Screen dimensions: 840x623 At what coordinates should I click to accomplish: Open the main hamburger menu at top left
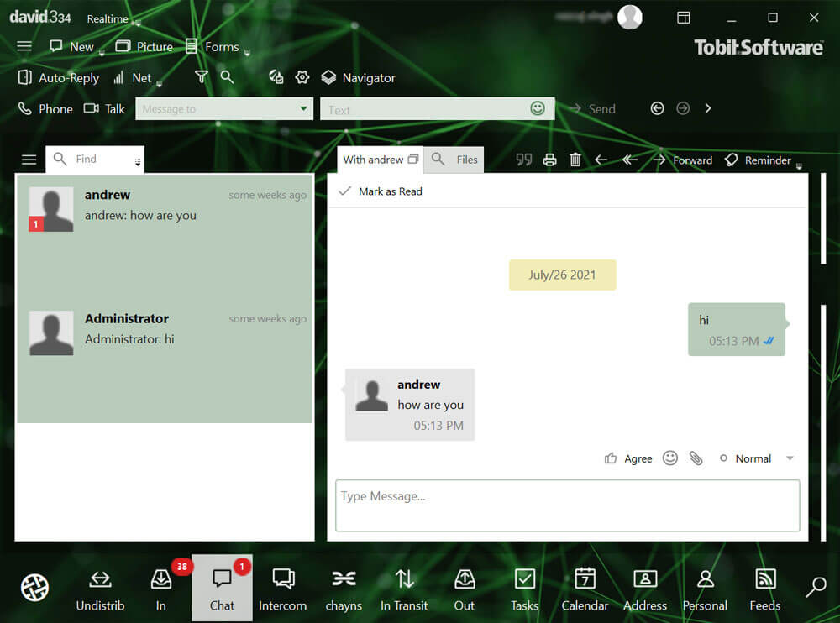[x=24, y=47]
